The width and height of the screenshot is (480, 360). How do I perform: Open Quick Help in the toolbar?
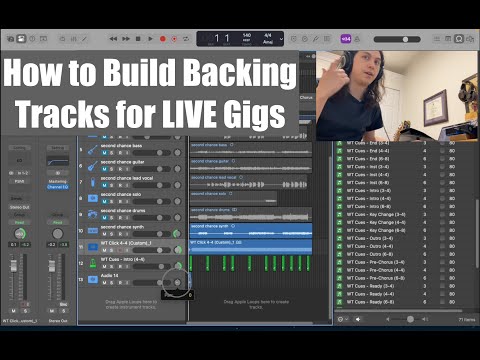pos(32,39)
